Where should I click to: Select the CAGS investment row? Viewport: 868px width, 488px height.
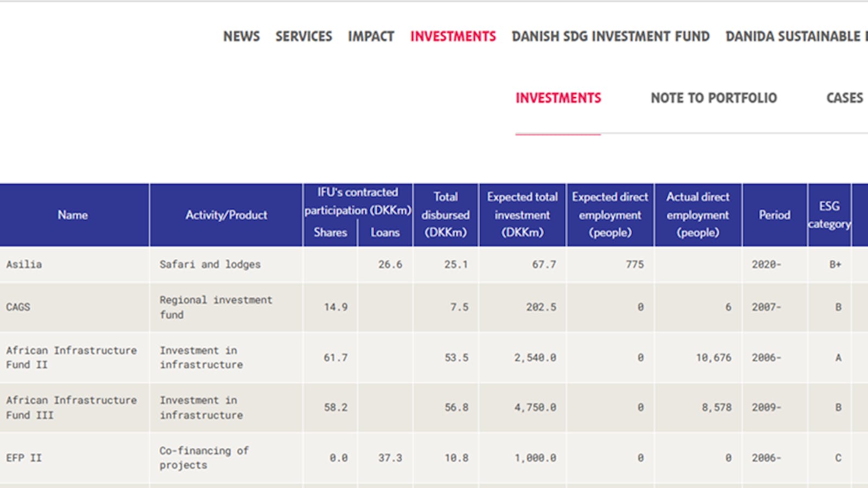(x=18, y=307)
